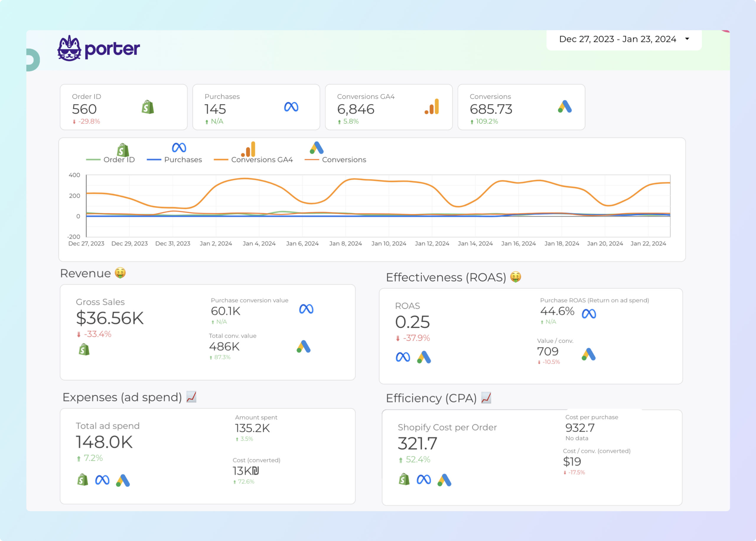Click the Meta icon in the Expenses card footer

pos(102,481)
